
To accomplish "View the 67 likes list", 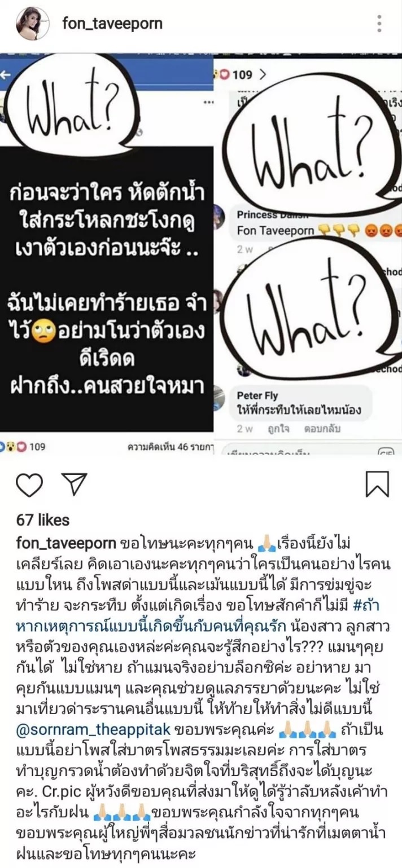I will (x=43, y=520).
